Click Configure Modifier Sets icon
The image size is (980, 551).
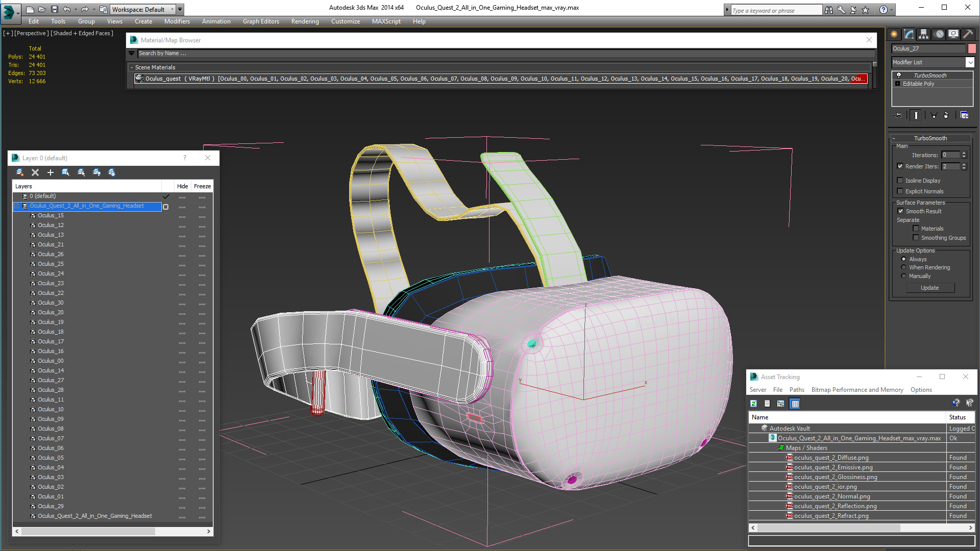coord(964,115)
